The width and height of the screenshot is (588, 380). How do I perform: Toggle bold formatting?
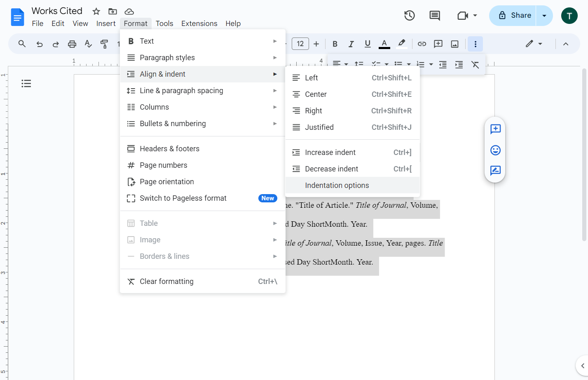point(335,44)
